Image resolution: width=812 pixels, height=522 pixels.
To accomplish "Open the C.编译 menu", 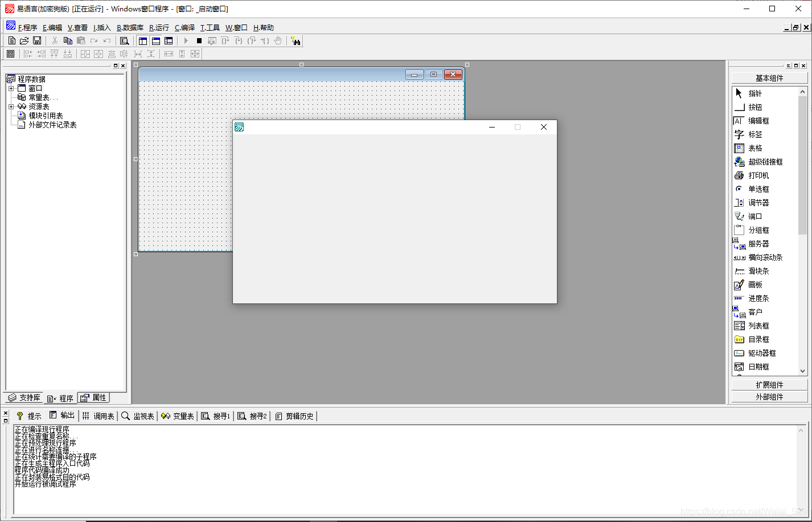I will pyautogui.click(x=184, y=27).
